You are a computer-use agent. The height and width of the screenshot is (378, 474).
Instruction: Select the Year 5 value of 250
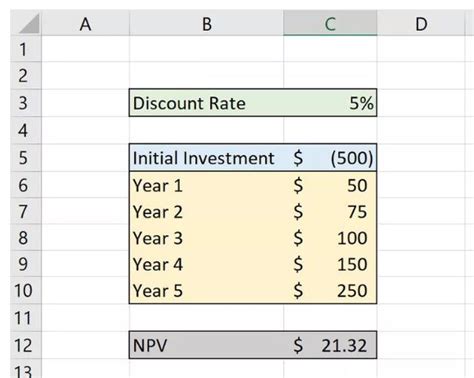coord(330,290)
